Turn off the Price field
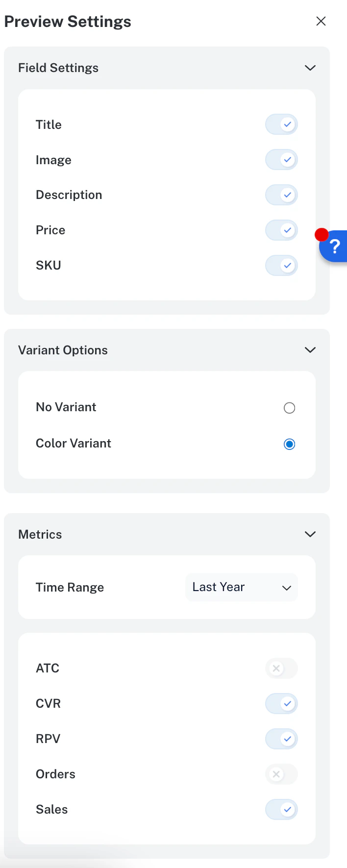 (281, 230)
